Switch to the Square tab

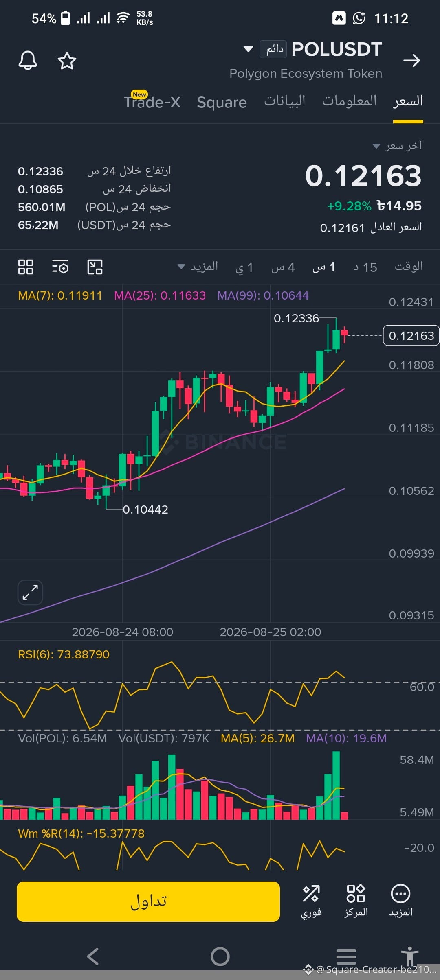click(x=222, y=102)
